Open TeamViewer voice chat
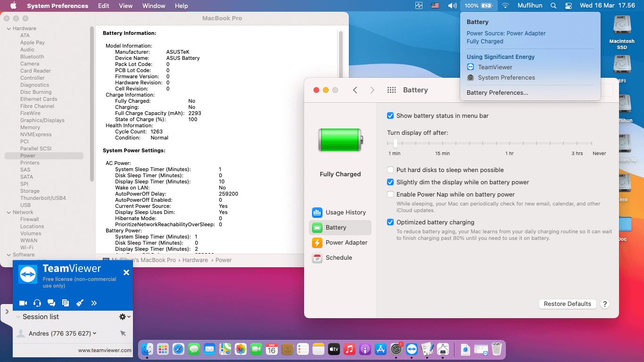This screenshot has width=644, height=362. click(37, 303)
